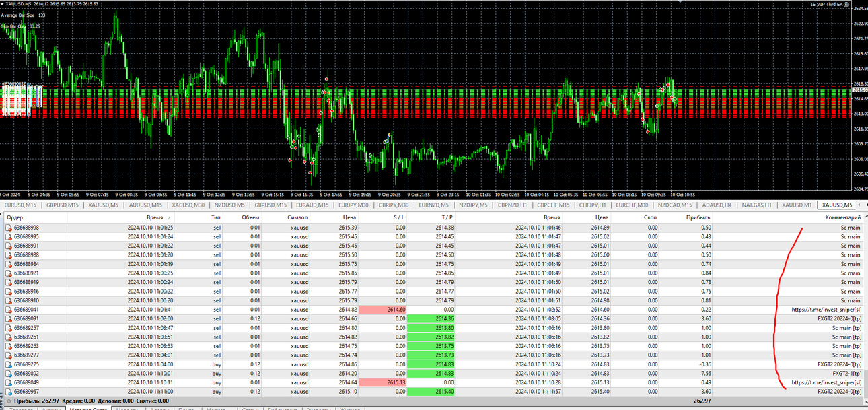Image resolution: width=868 pixels, height=410 pixels.
Task: Click the order icon for 636689802
Action: click(9, 373)
